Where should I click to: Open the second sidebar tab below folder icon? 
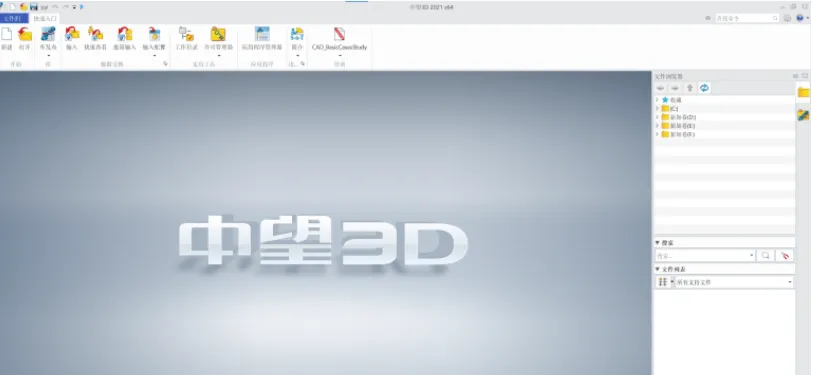(x=803, y=115)
